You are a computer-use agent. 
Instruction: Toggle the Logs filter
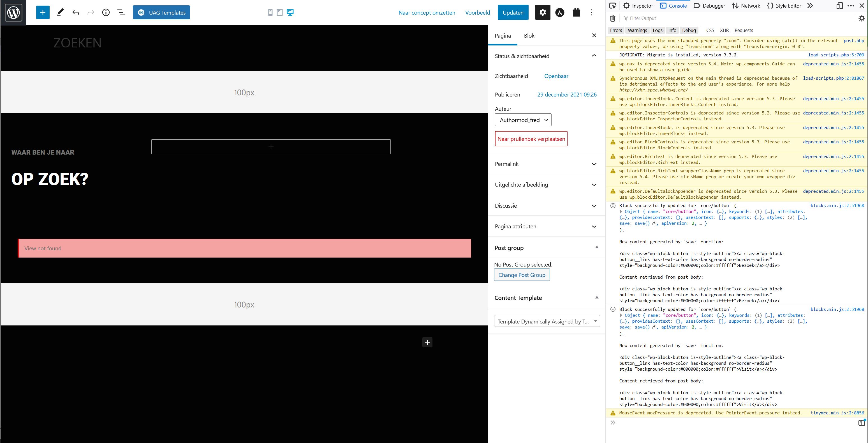658,30
